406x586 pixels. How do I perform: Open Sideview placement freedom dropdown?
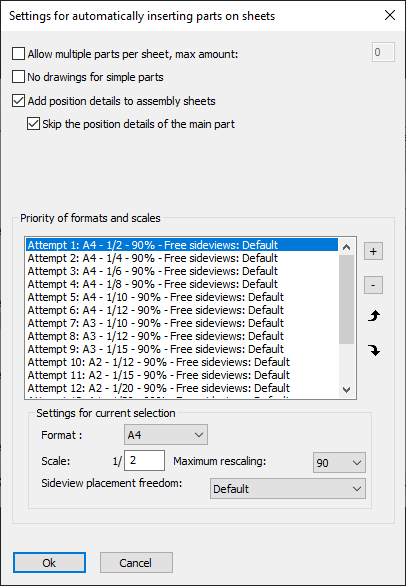pos(288,488)
